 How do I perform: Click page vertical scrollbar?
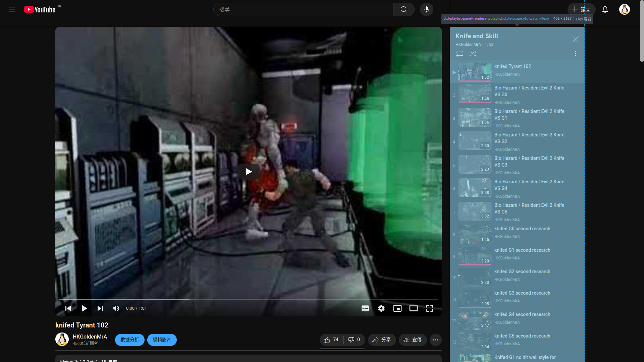click(642, 31)
